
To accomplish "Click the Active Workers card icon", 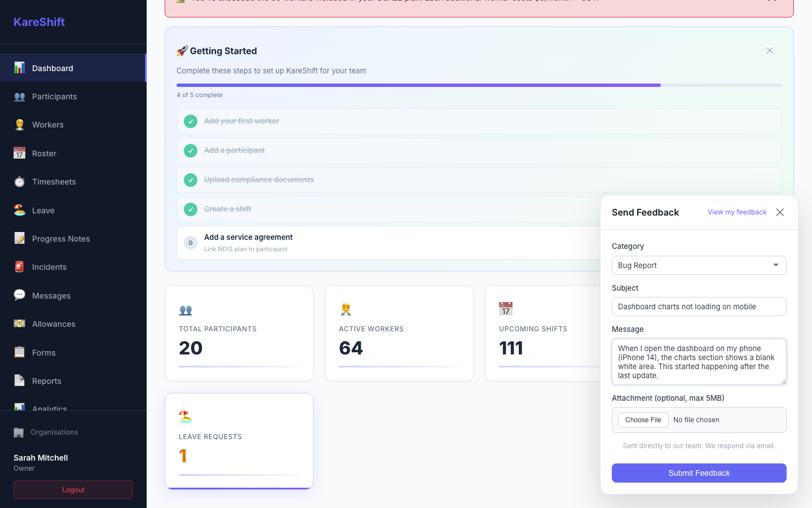I will point(346,309).
